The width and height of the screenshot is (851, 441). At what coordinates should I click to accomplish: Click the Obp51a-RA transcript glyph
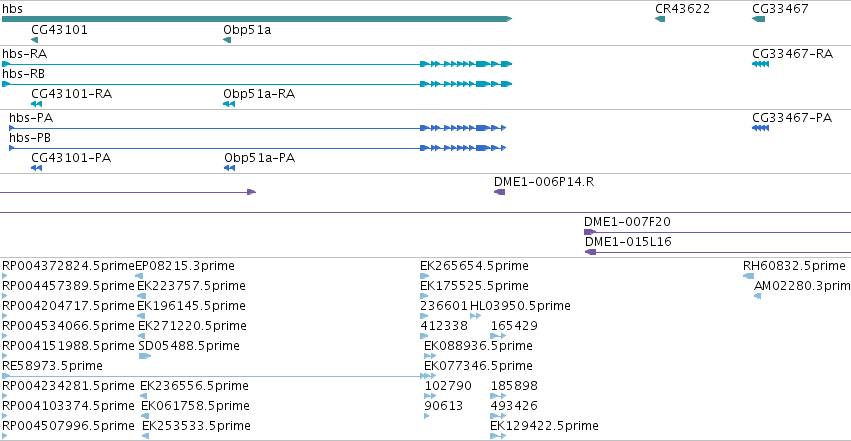point(229,104)
